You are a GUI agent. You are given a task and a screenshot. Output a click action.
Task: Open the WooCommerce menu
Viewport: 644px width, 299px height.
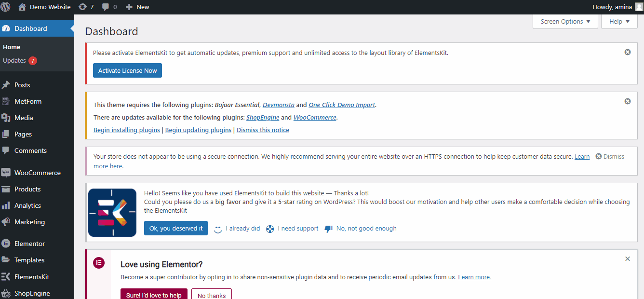click(37, 173)
